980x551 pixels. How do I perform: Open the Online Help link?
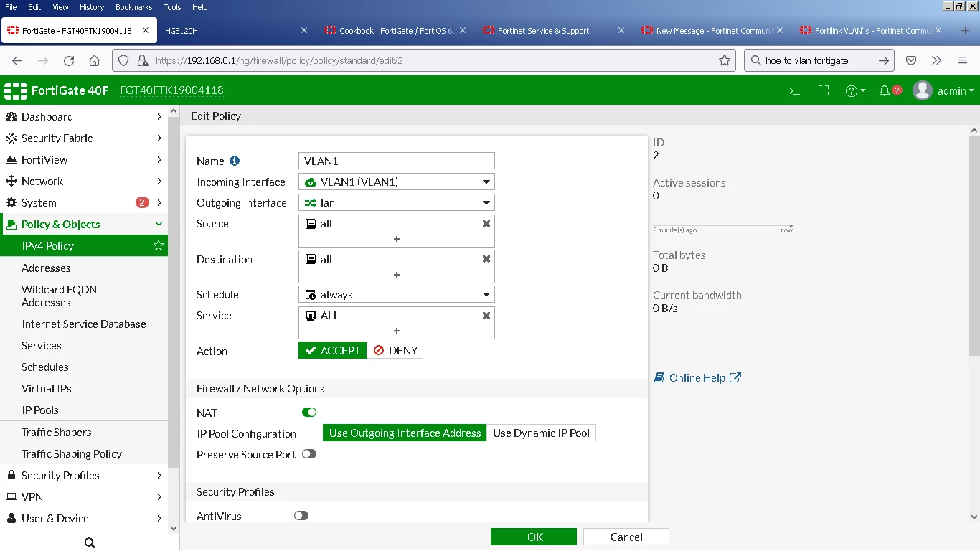pyautogui.click(x=697, y=377)
